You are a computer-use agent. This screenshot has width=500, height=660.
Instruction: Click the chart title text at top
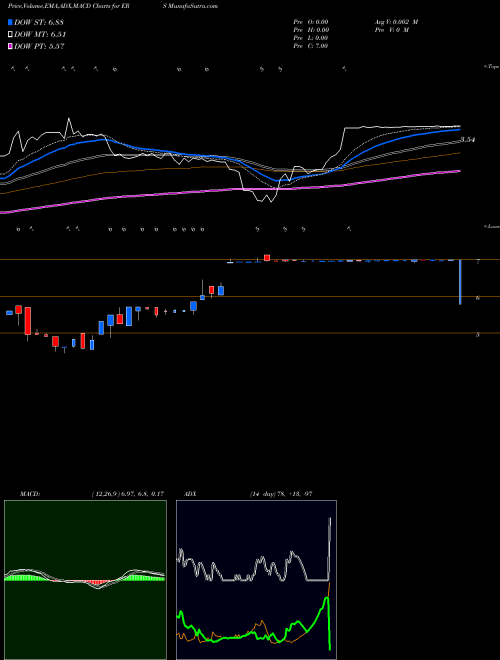click(113, 6)
